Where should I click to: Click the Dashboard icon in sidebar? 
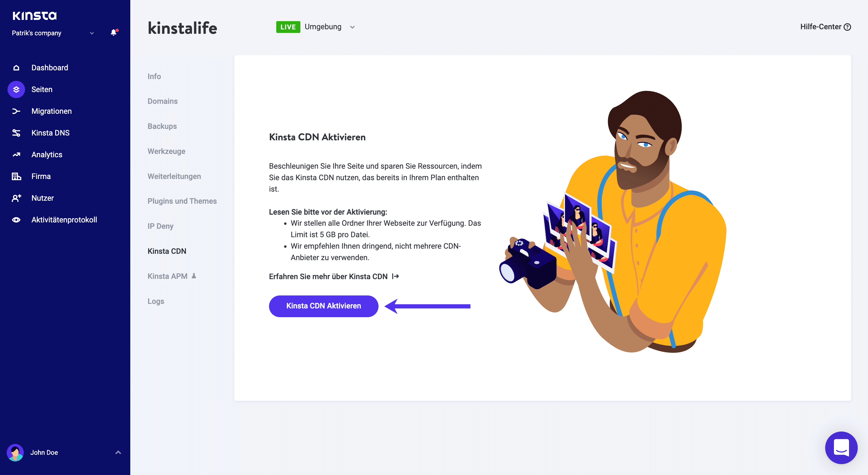pos(16,68)
